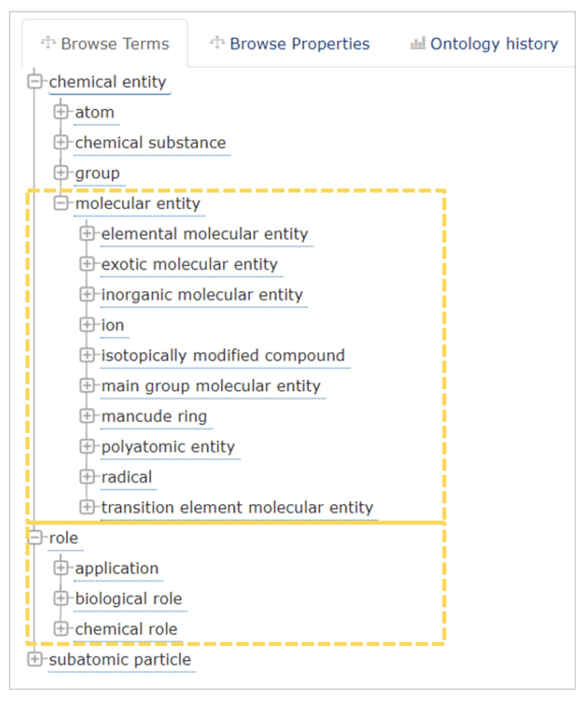Screen dimensions: 588x703
Task: Open the exotic molecular entity term
Action: (189, 264)
